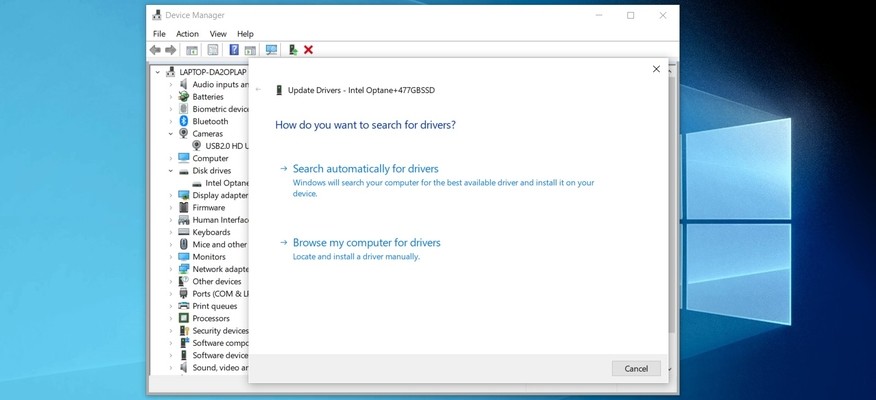Open the Properties toolbar icon
Viewport: 876px width, 400px height.
[213, 50]
